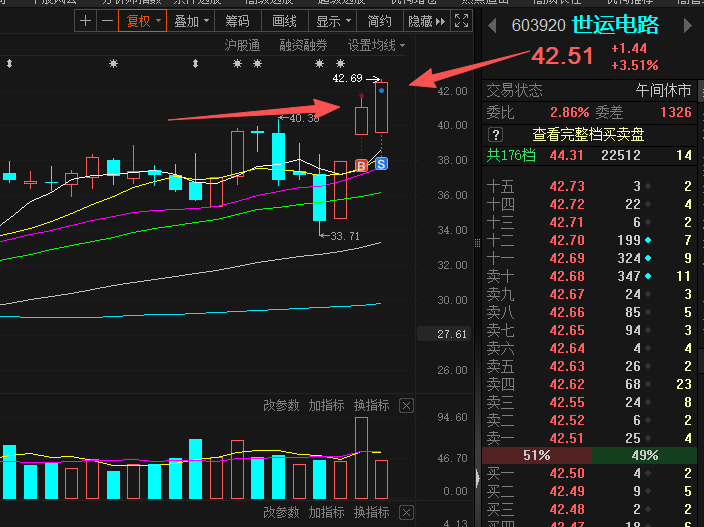Screen dimensions: 704x527
Task: Click the panel collapse arrow near 买一
Action: (x=477, y=478)
